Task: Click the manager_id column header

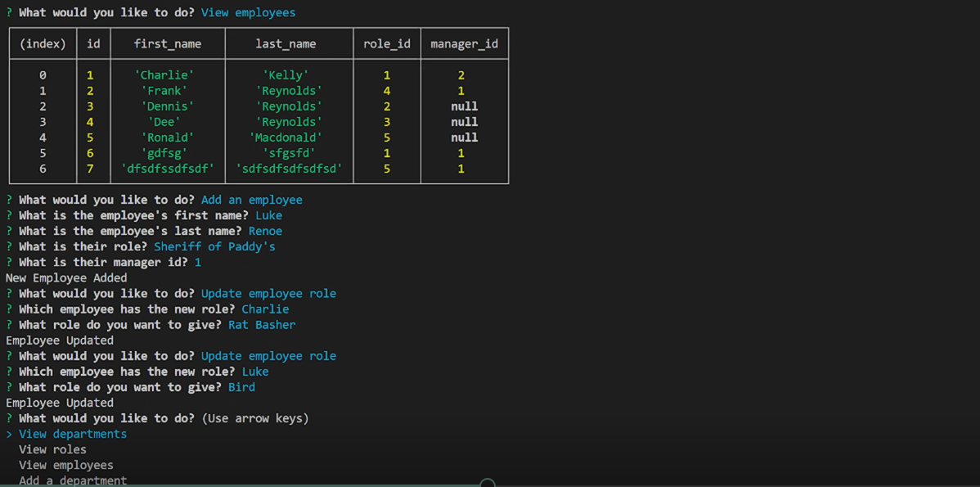Action: pyautogui.click(x=465, y=43)
